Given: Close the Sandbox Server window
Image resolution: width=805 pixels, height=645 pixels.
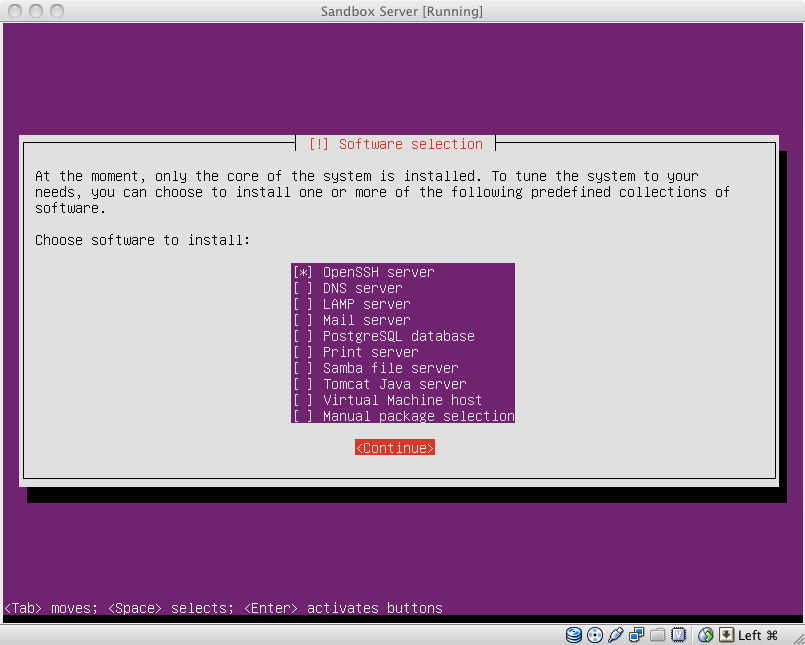Looking at the screenshot, I should pyautogui.click(x=15, y=11).
